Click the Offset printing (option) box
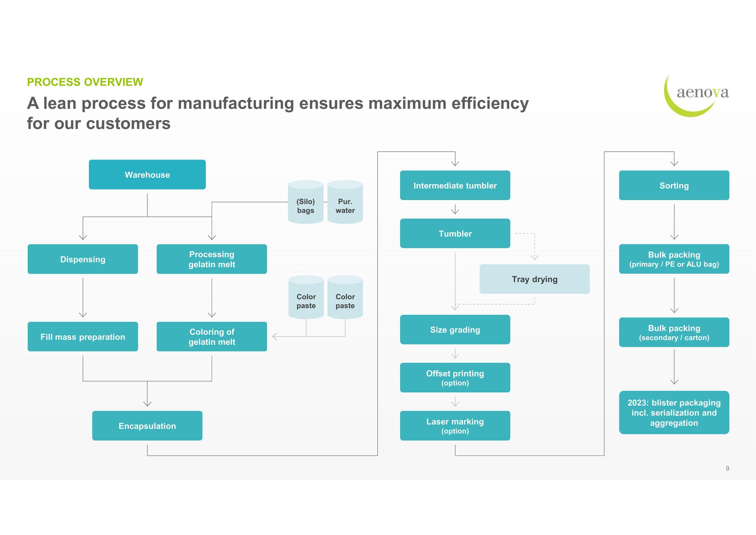This screenshot has height=535, width=756. coord(455,378)
